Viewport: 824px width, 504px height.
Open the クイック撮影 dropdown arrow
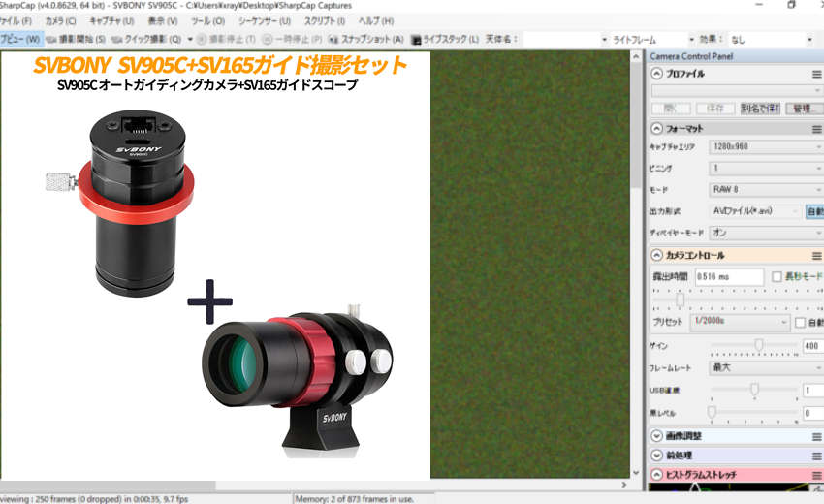tap(190, 40)
